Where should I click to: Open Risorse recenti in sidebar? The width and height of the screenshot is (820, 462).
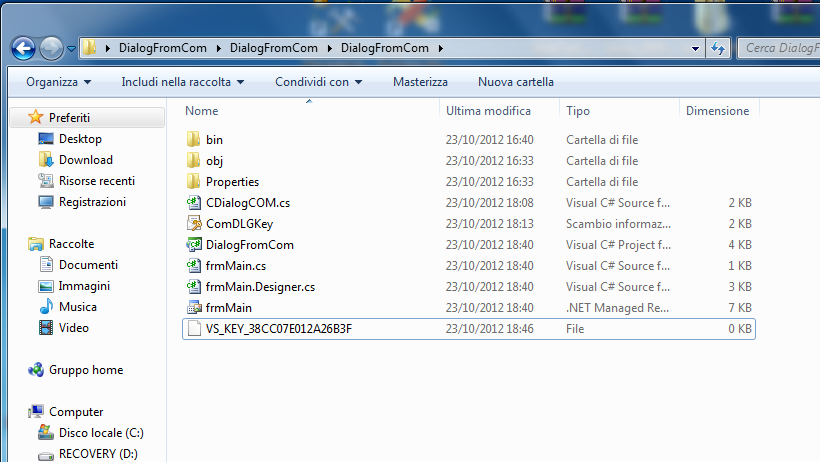tap(97, 181)
